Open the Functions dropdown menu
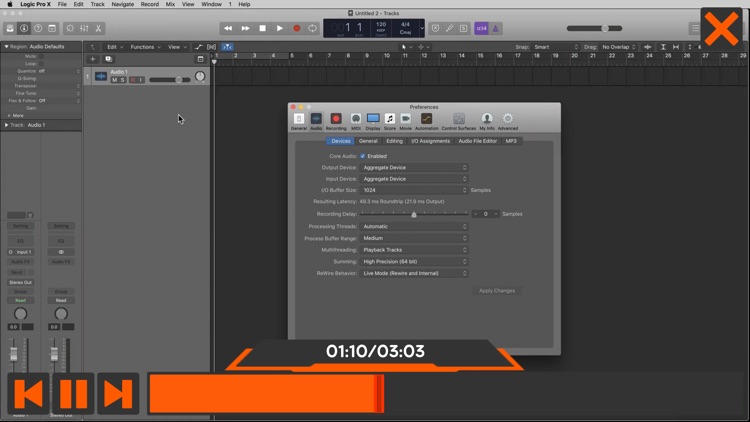750x422 pixels. [x=145, y=47]
